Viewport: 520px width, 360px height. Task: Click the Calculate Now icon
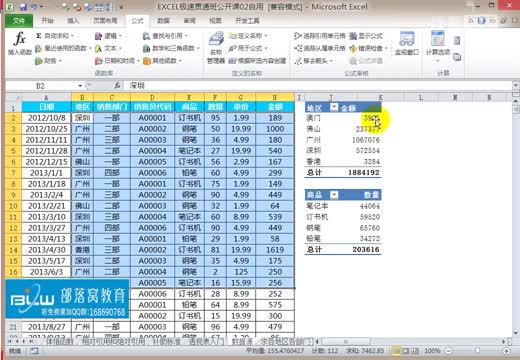[457, 41]
